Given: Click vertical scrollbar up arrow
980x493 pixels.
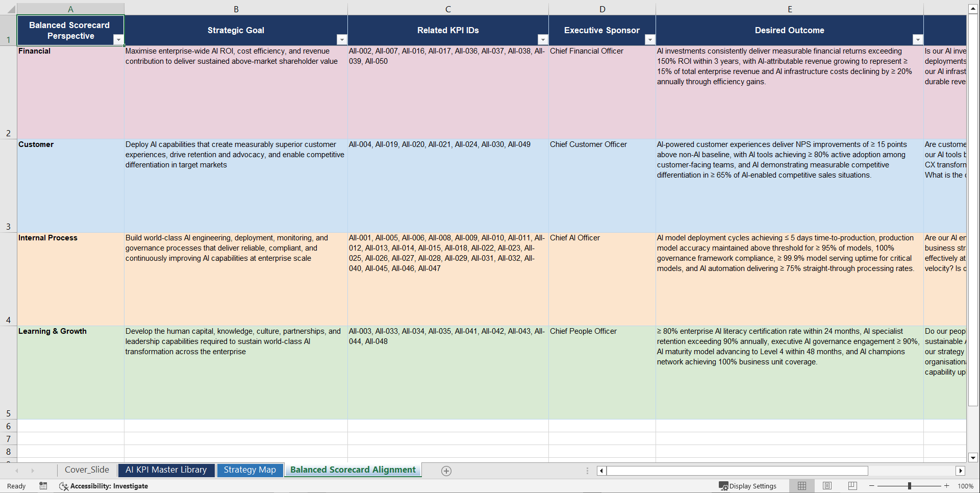Looking at the screenshot, I should [x=973, y=8].
